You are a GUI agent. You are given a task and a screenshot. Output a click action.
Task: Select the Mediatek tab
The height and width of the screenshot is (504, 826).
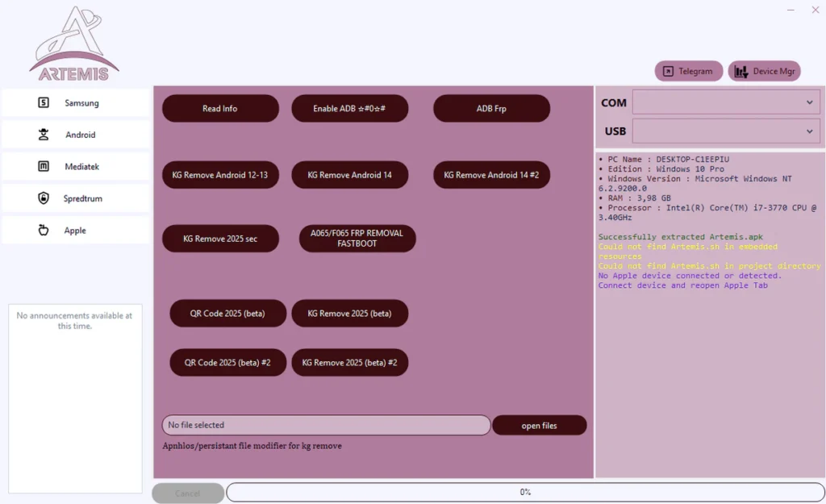point(75,166)
